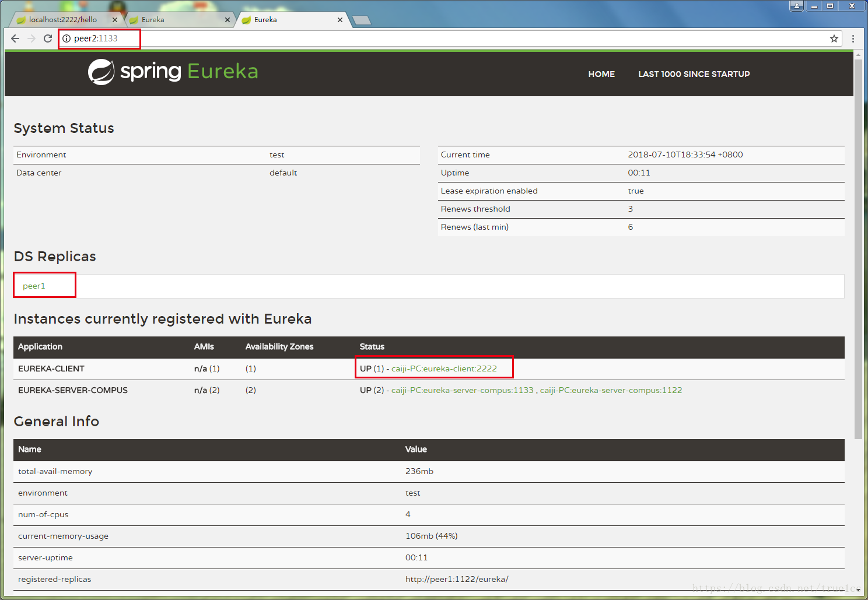Click the Availability Zones column header
Image resolution: width=868 pixels, height=600 pixels.
pos(279,346)
